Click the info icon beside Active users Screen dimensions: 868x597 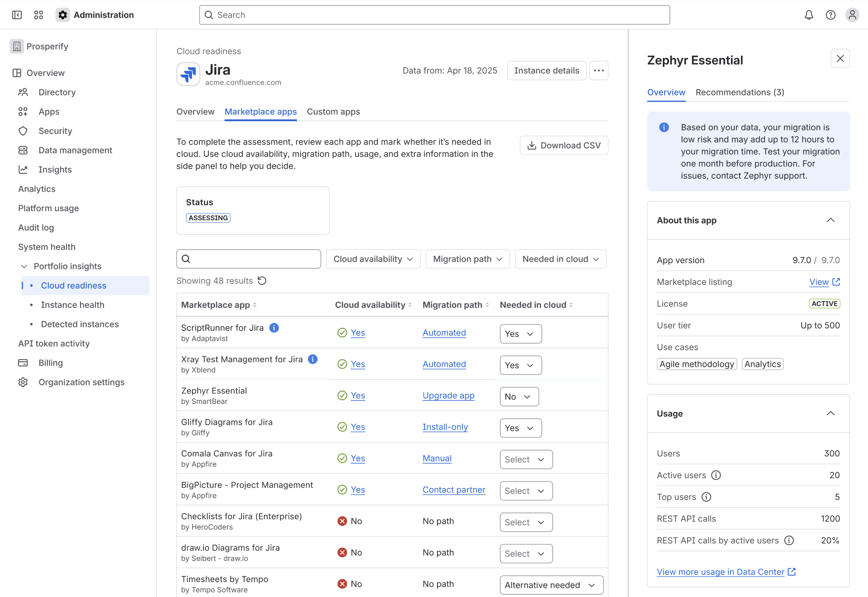[716, 475]
